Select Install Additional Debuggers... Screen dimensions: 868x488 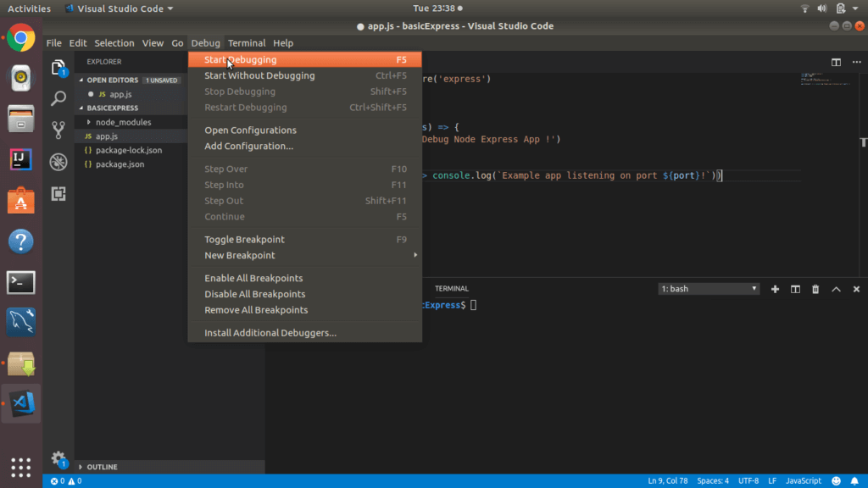coord(305,332)
